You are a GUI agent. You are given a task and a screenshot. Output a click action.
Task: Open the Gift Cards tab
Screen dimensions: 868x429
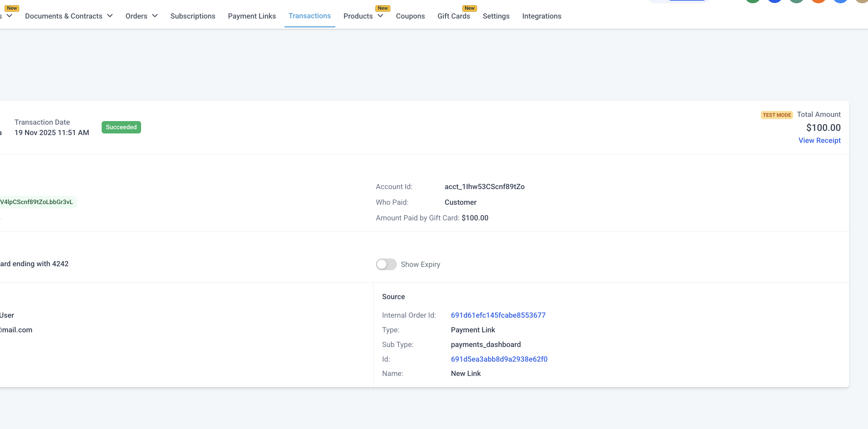click(454, 16)
